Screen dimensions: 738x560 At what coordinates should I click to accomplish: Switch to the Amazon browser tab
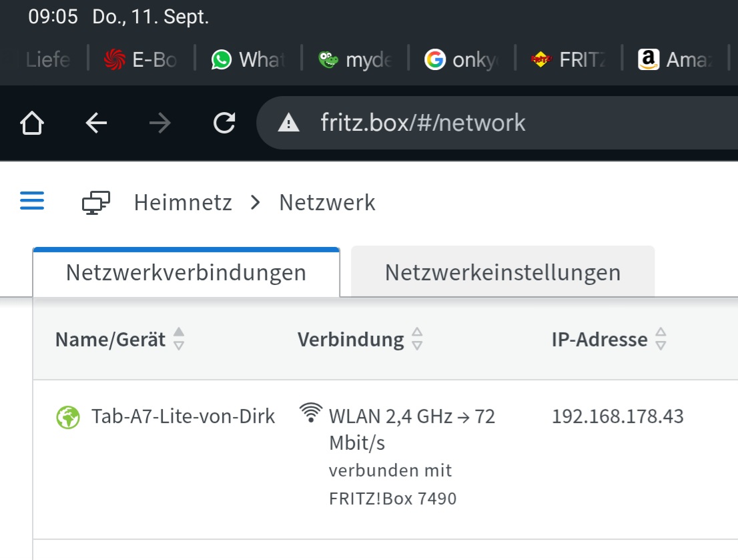pyautogui.click(x=675, y=60)
